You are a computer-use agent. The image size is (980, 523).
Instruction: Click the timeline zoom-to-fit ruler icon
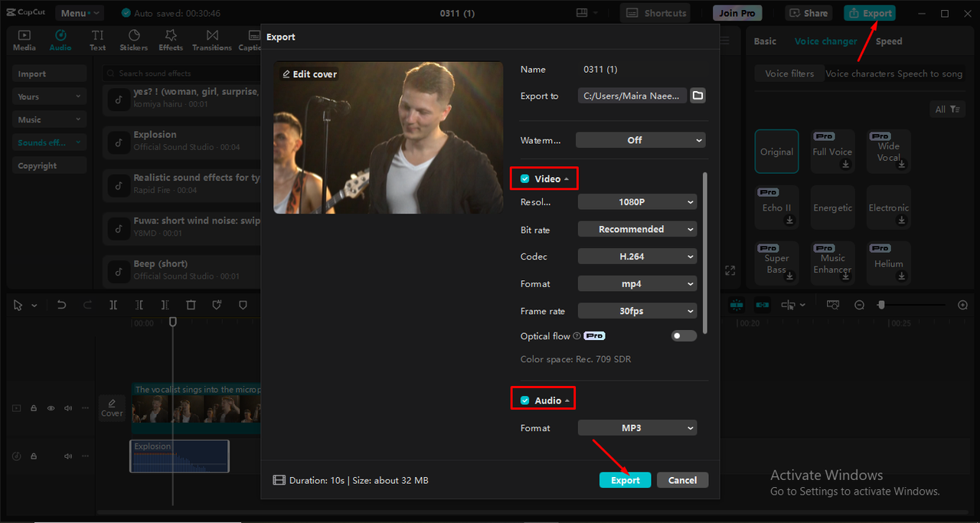point(834,305)
